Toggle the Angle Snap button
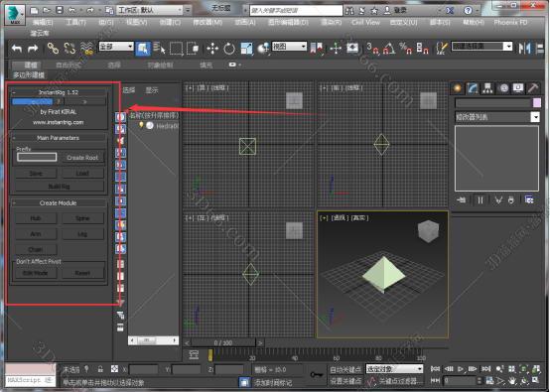The width and height of the screenshot is (550, 392). 389,48
